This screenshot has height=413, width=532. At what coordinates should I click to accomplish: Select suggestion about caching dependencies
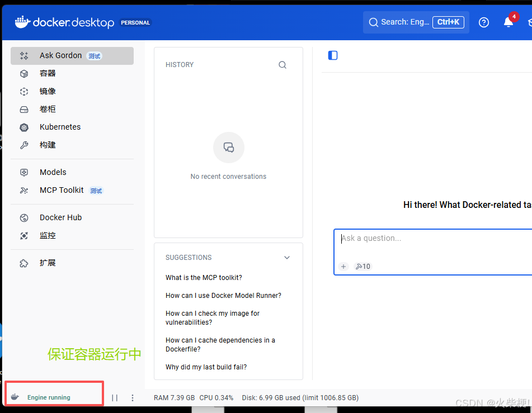point(220,345)
